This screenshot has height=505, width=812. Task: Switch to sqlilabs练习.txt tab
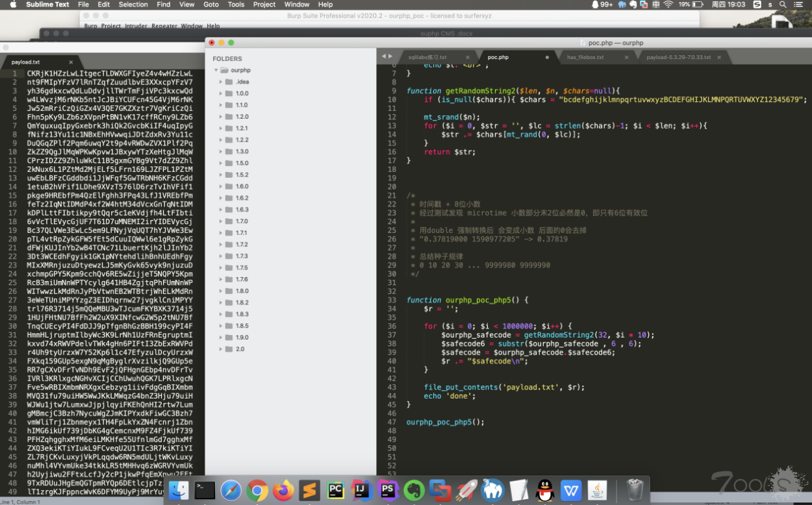pos(427,57)
